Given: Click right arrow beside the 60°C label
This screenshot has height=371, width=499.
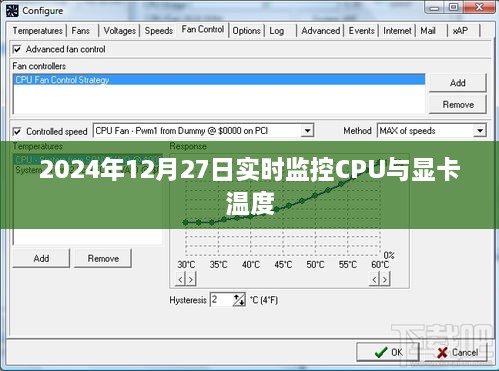Looking at the screenshot, I should (385, 279).
